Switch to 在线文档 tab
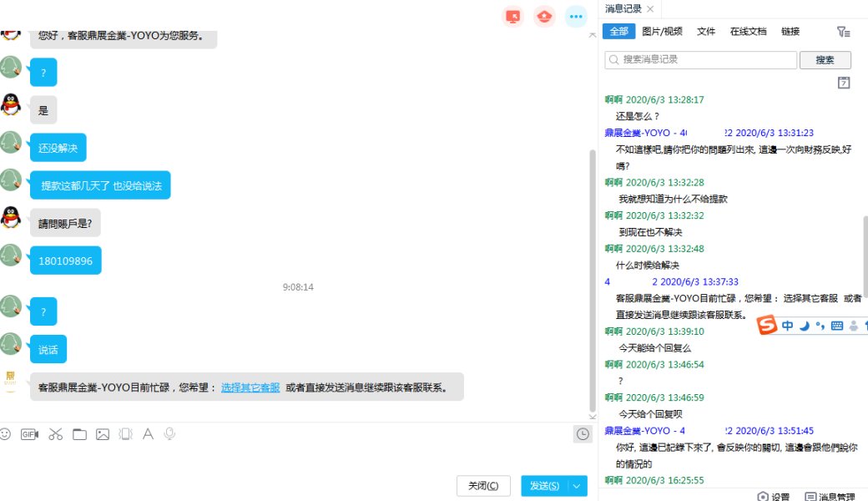Image resolution: width=868 pixels, height=501 pixels. (749, 32)
